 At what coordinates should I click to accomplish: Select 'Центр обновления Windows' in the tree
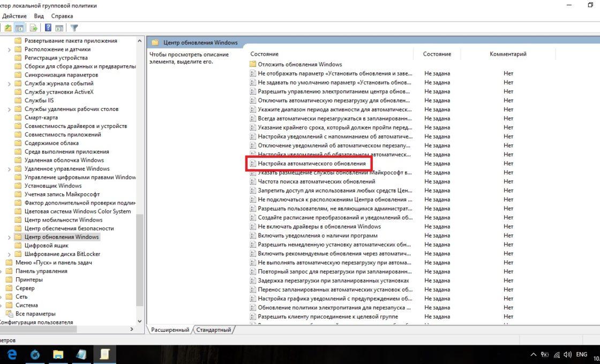[x=62, y=237]
